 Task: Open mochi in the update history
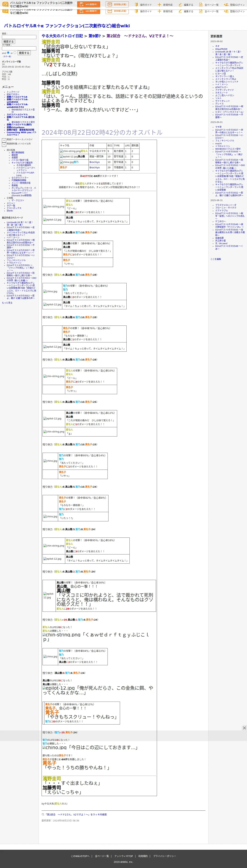(218, 144)
